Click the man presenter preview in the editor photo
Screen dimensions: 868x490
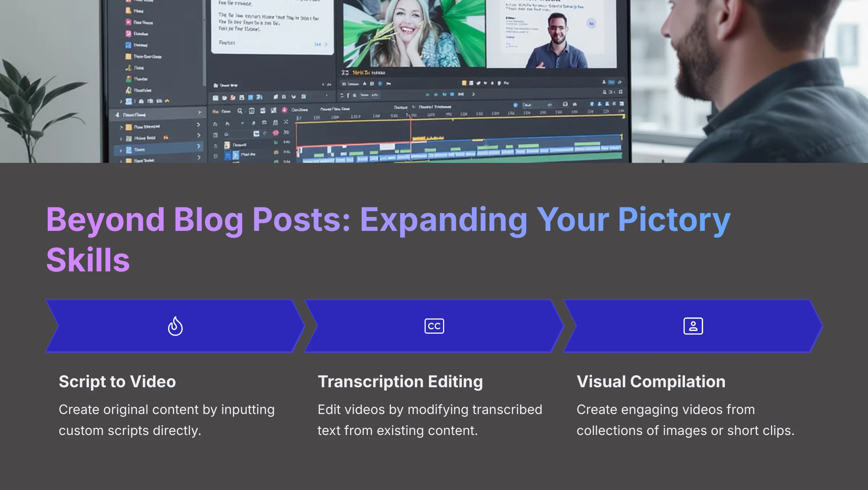coord(552,34)
